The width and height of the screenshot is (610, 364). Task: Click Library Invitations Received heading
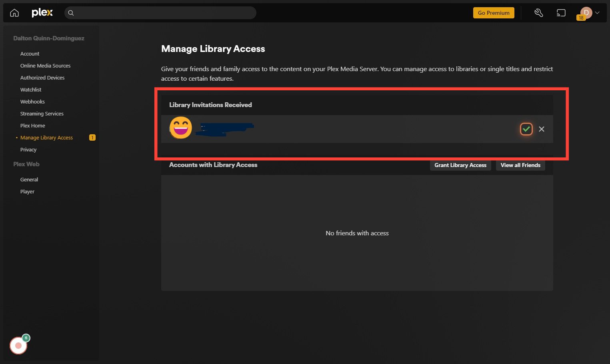click(210, 105)
